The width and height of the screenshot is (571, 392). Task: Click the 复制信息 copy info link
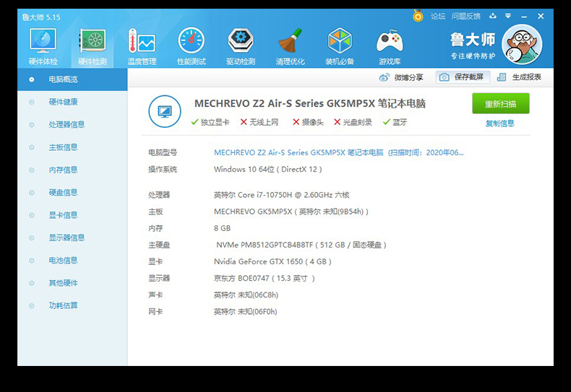500,123
